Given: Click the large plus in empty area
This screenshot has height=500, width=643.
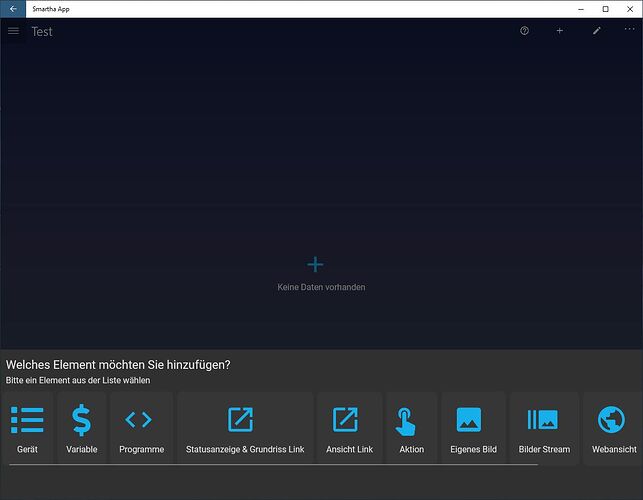Looking at the screenshot, I should tap(315, 264).
